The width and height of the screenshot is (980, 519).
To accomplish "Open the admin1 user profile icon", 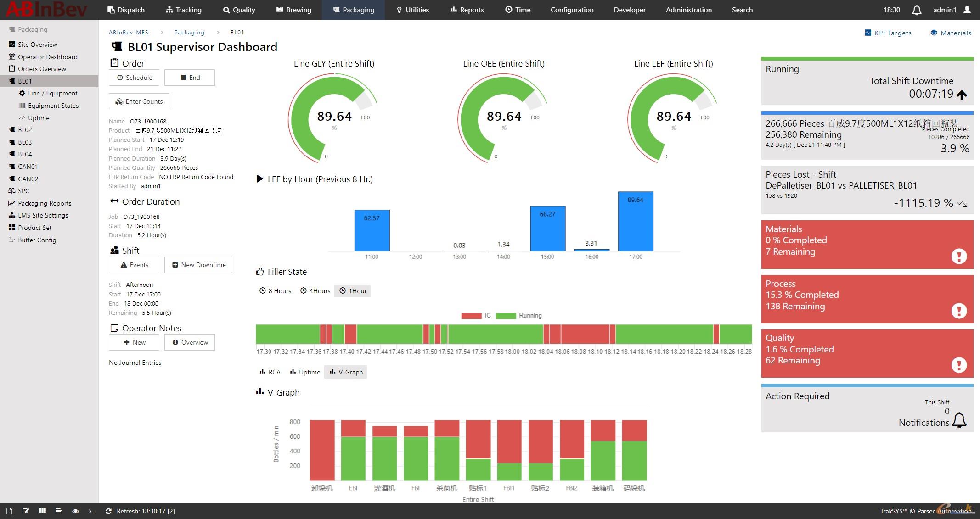I will [x=967, y=10].
